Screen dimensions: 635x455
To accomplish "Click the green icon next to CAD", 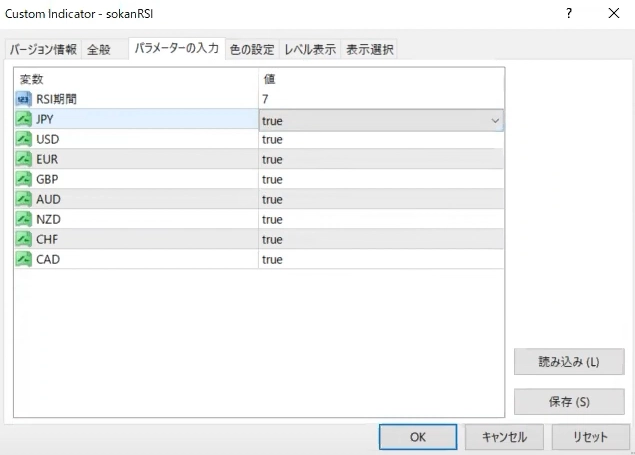I will point(23,259).
